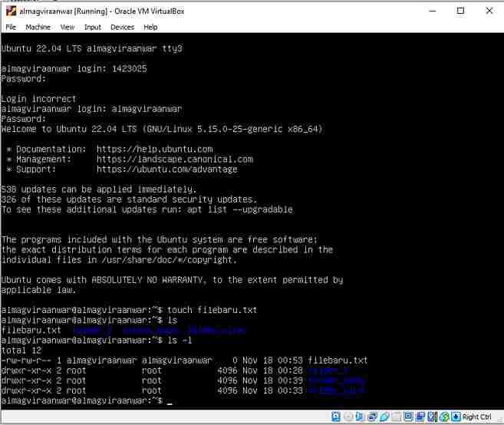This screenshot has width=504, height=425.
Task: Click the 'Right Ctrl' host key label
Action: pyautogui.click(x=476, y=417)
